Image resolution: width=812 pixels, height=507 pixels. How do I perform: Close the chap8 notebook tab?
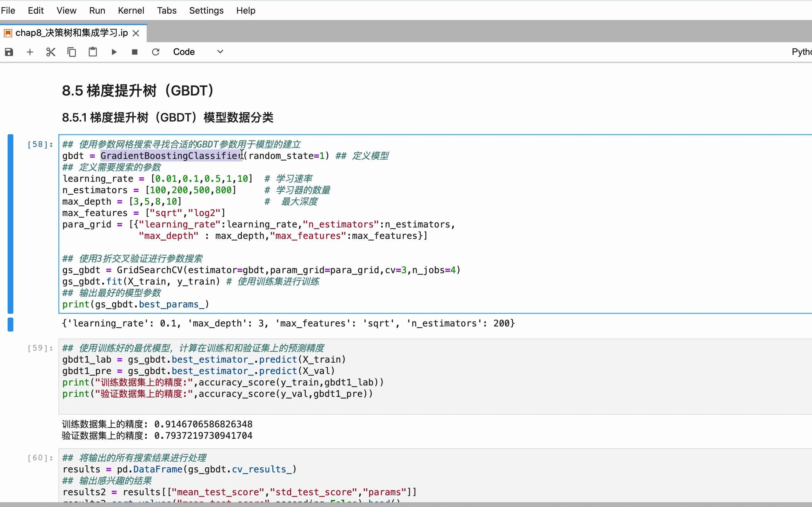point(136,33)
